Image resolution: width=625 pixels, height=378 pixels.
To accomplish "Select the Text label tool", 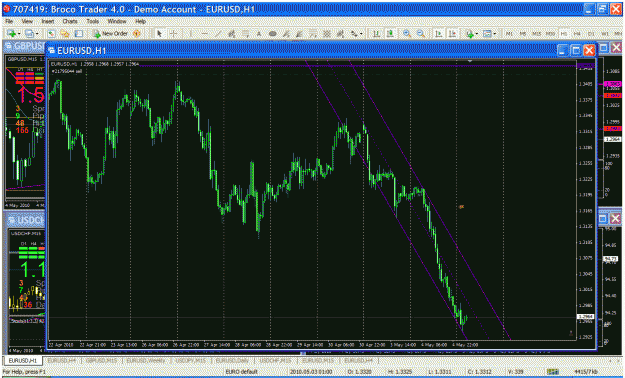I will point(259,34).
